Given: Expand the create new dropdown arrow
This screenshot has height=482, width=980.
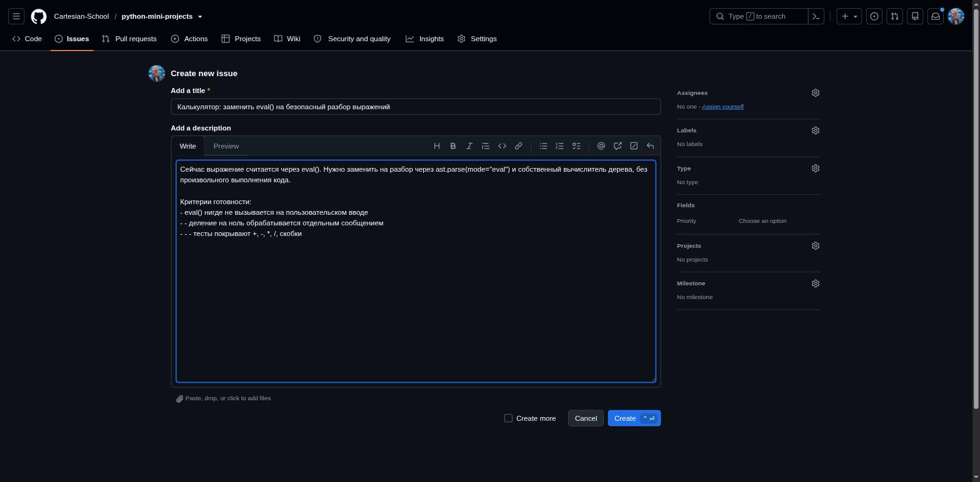Looking at the screenshot, I should 856,16.
